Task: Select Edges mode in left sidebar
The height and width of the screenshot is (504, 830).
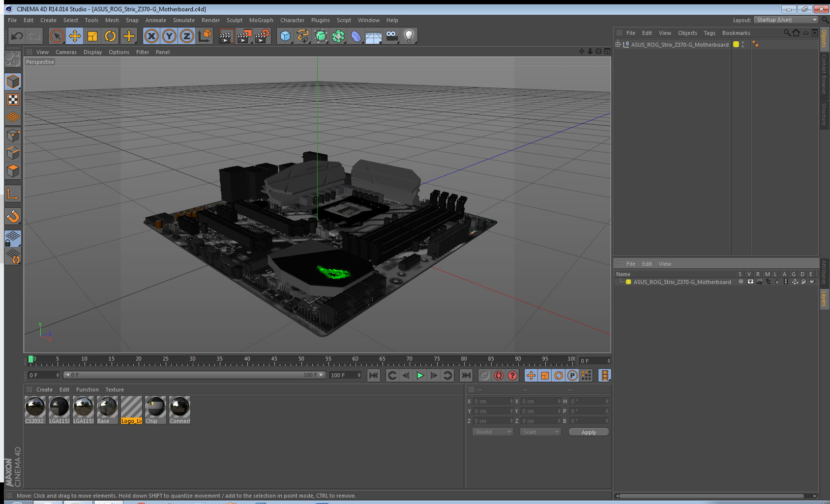Action: tap(13, 153)
